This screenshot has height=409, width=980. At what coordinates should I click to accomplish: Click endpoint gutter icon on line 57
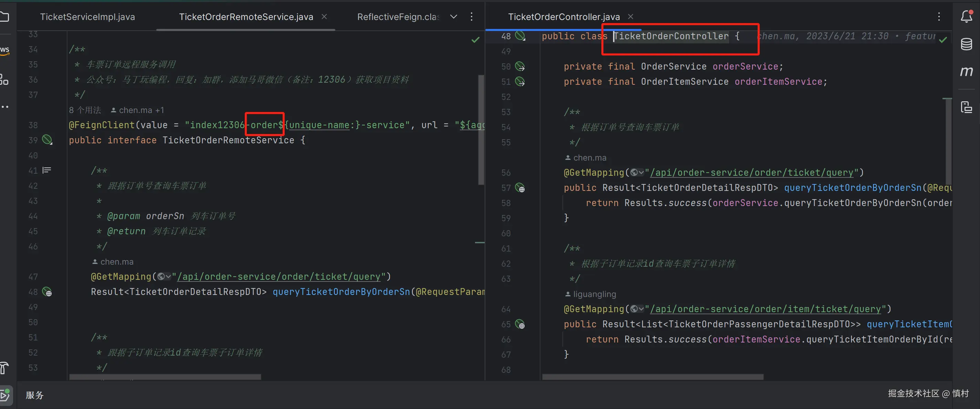click(x=520, y=188)
